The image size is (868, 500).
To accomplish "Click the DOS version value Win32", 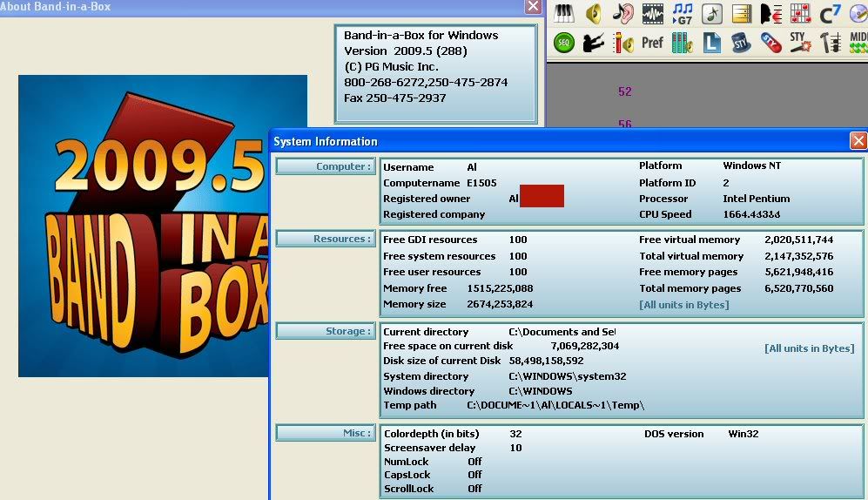I will pos(744,434).
